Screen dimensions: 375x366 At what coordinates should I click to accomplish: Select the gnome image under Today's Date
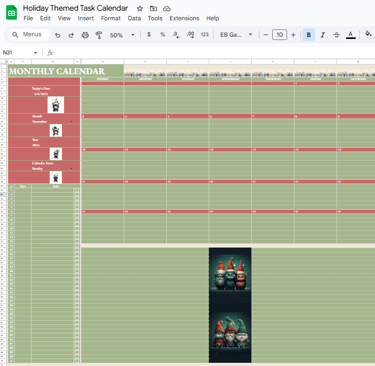(x=56, y=105)
